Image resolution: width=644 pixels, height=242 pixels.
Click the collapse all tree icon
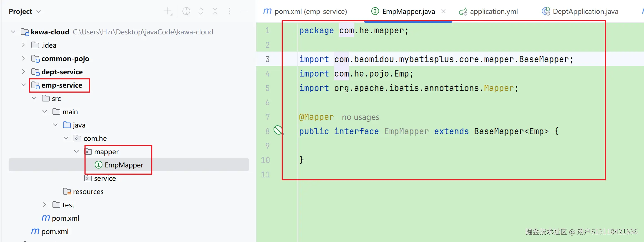tap(215, 11)
